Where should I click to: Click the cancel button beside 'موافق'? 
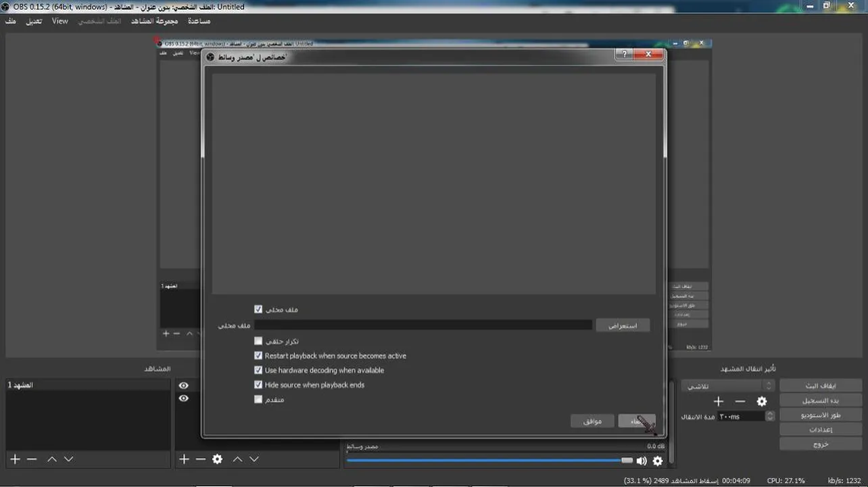click(x=637, y=421)
